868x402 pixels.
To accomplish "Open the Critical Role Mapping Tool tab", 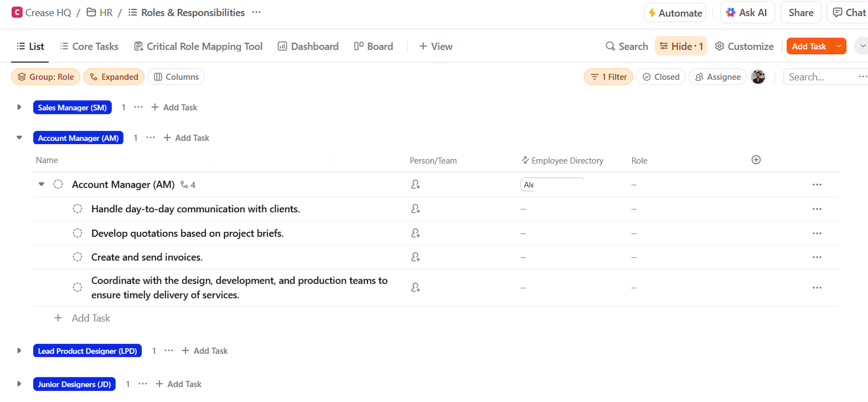I will click(x=199, y=46).
